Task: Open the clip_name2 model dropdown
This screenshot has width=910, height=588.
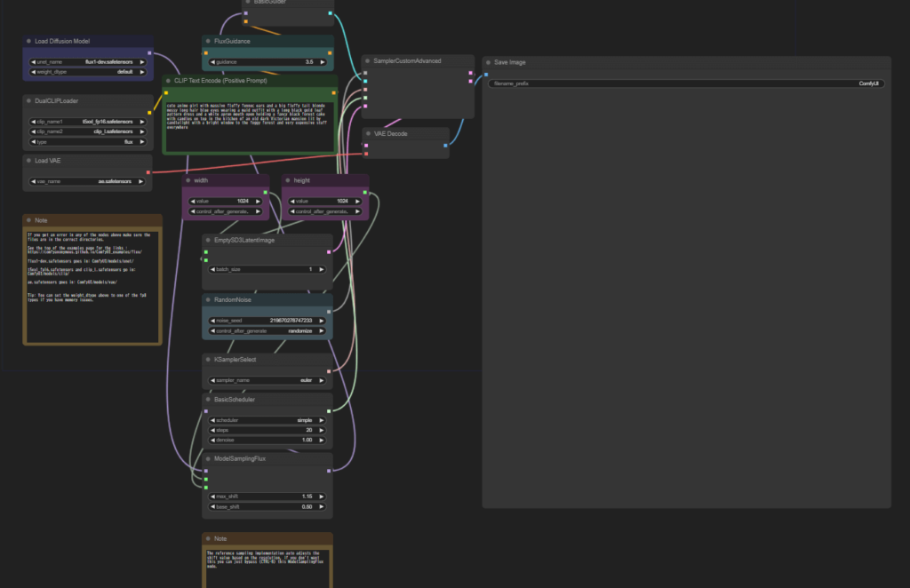Action: (x=88, y=131)
